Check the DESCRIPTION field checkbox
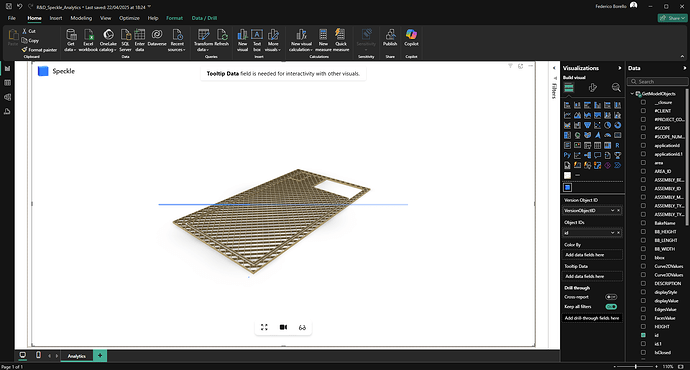690x370 pixels. 643,283
